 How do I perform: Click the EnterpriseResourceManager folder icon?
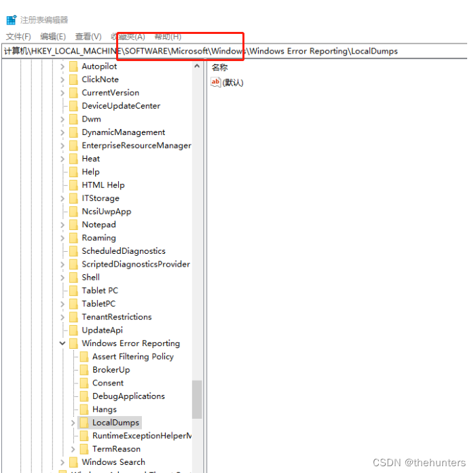[x=73, y=146]
